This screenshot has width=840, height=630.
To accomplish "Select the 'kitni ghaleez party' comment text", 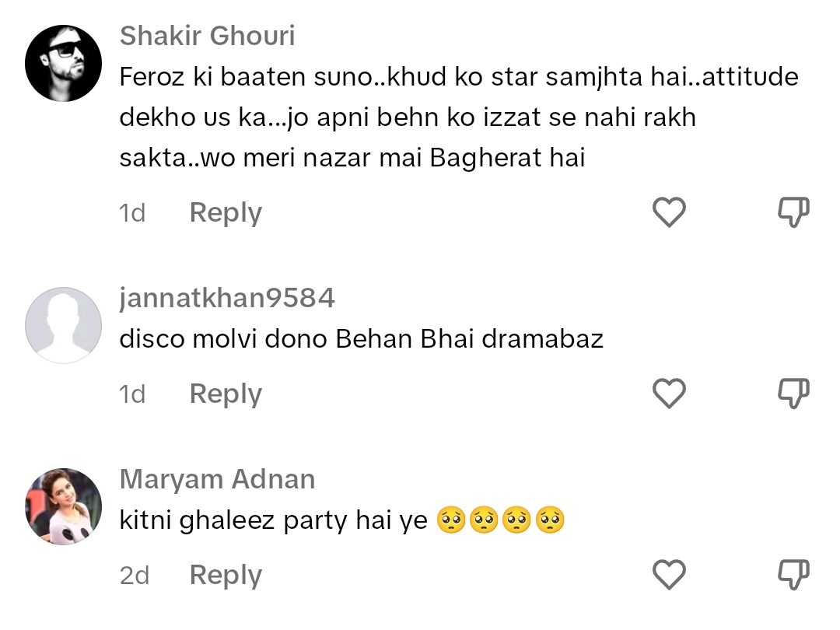I will pos(342,520).
